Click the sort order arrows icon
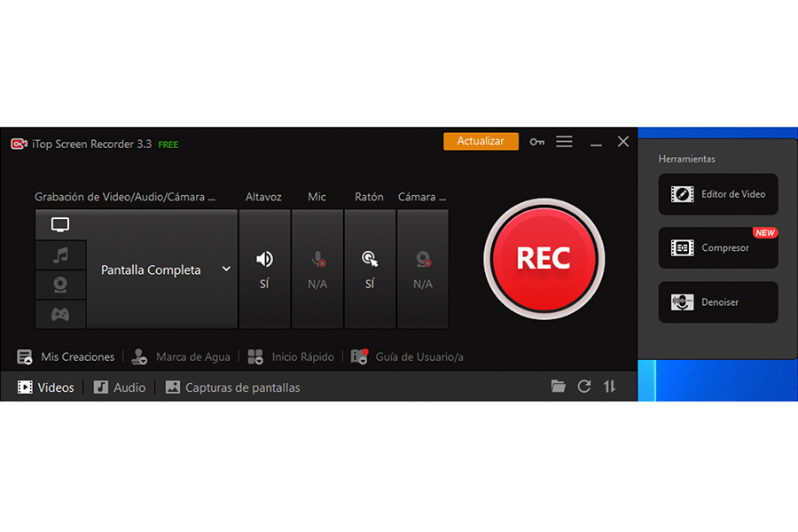This screenshot has height=532, width=798. 610,387
